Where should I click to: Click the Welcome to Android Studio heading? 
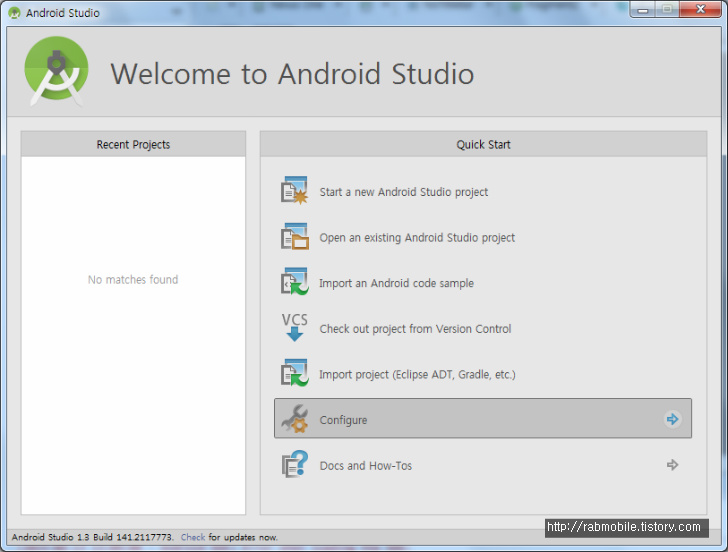(292, 74)
